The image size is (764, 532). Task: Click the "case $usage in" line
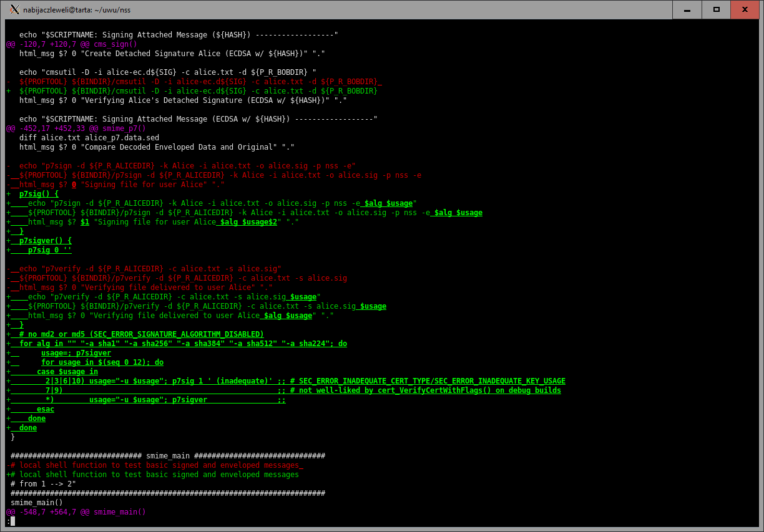[x=67, y=372]
